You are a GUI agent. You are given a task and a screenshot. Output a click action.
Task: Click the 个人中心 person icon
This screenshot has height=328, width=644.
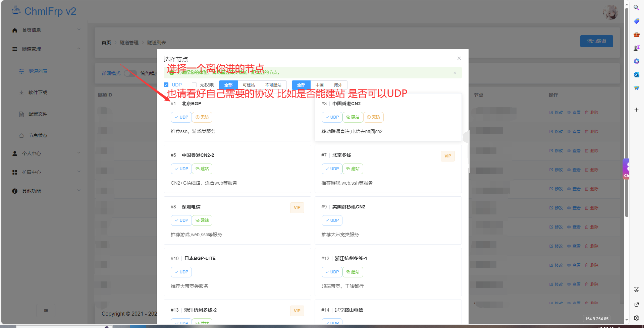pos(15,153)
